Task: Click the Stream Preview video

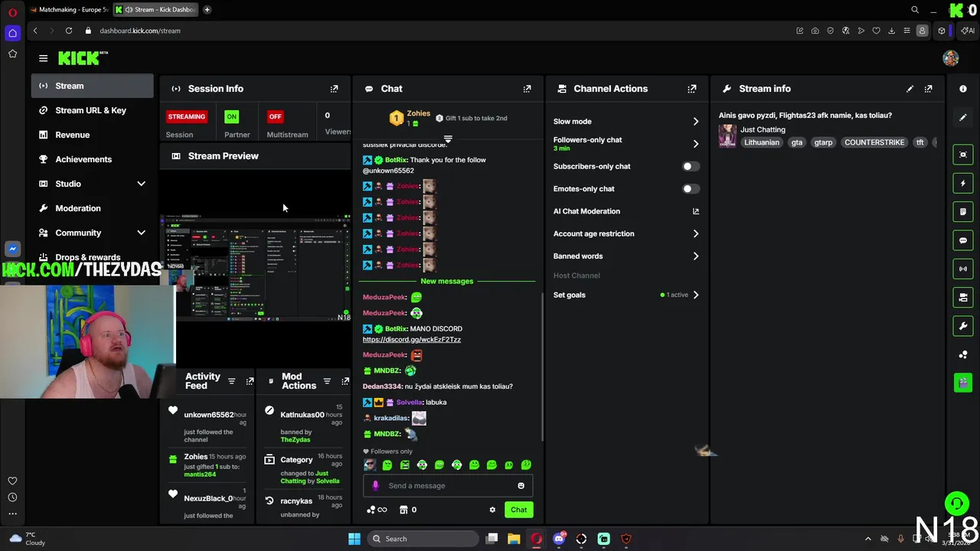Action: [256, 268]
